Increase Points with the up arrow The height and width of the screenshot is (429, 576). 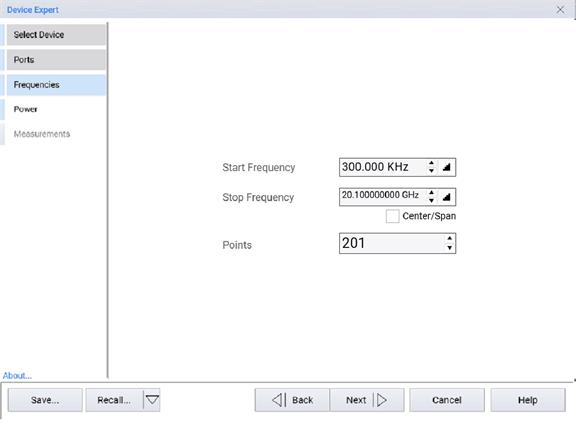(x=450, y=238)
